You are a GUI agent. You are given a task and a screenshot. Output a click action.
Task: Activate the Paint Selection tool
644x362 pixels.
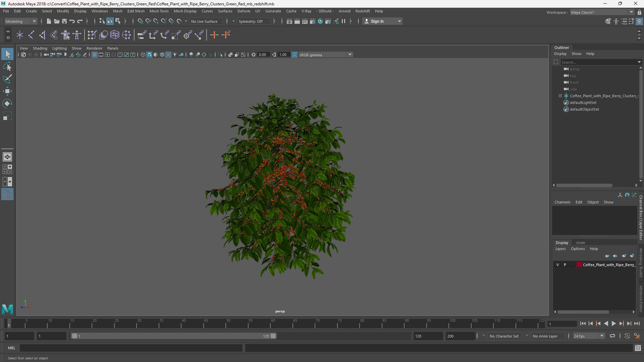pos(7,79)
